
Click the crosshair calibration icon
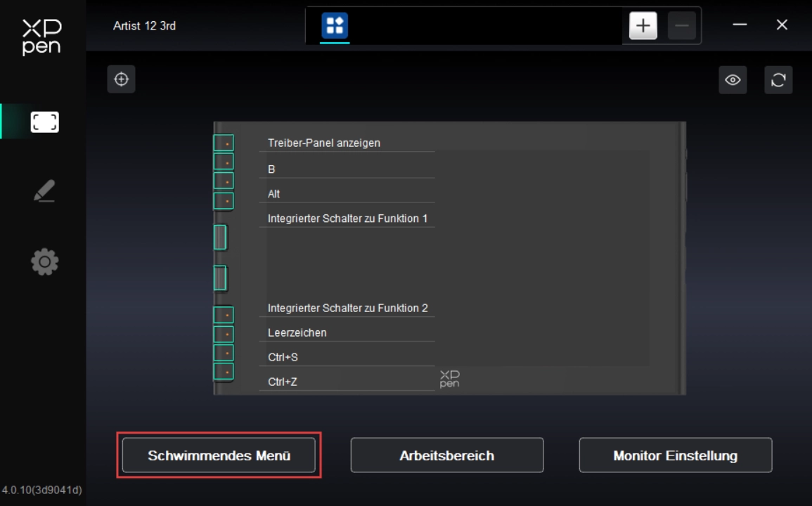(x=121, y=79)
